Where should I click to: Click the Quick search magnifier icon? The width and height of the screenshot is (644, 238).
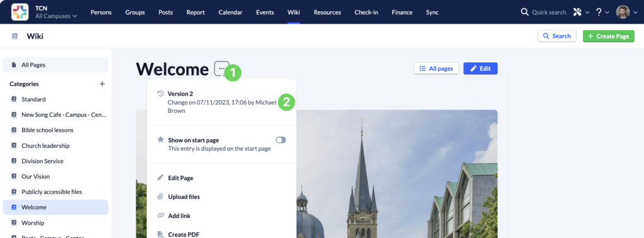click(525, 12)
